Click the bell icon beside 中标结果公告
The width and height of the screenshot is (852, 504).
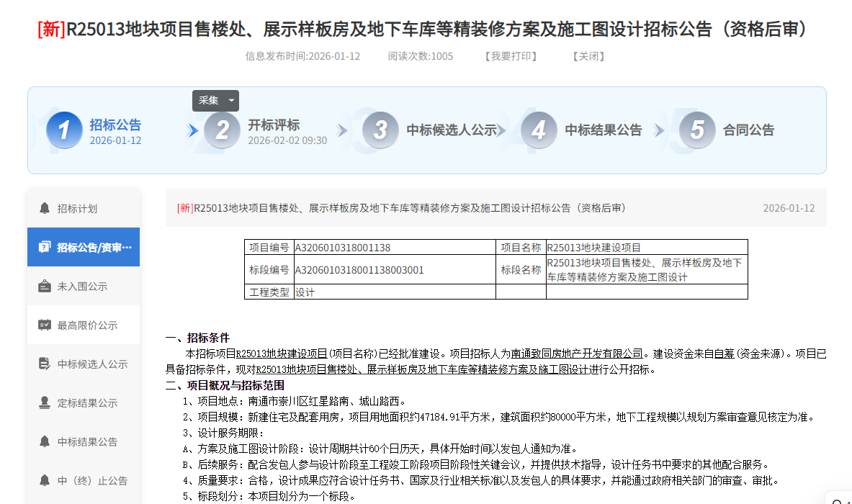point(45,441)
